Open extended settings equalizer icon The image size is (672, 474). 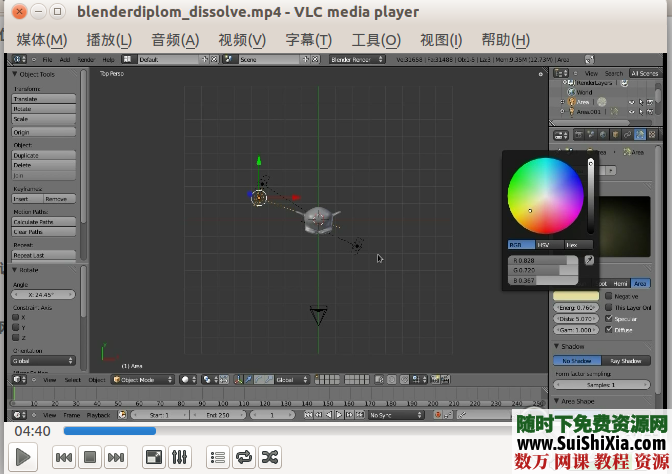(x=180, y=457)
